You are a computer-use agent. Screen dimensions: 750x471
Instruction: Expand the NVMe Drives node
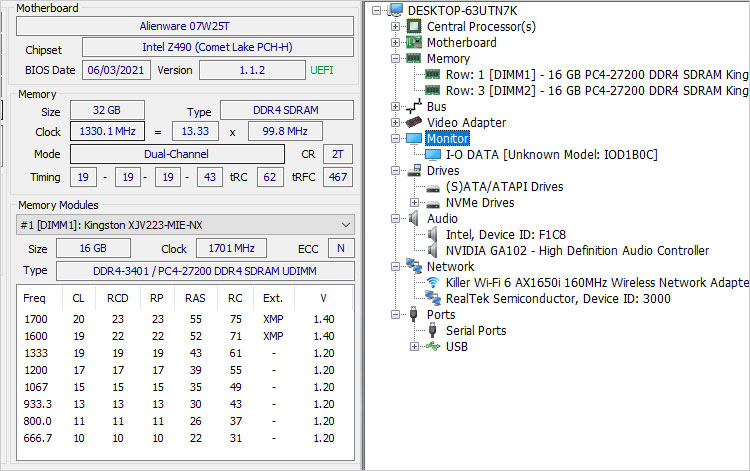(414, 203)
